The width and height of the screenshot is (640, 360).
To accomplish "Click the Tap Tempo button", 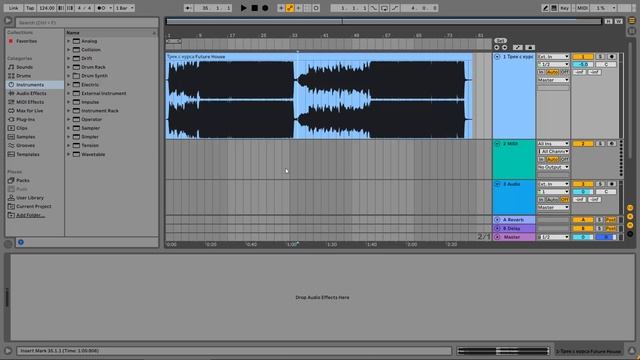I will 30,8.
